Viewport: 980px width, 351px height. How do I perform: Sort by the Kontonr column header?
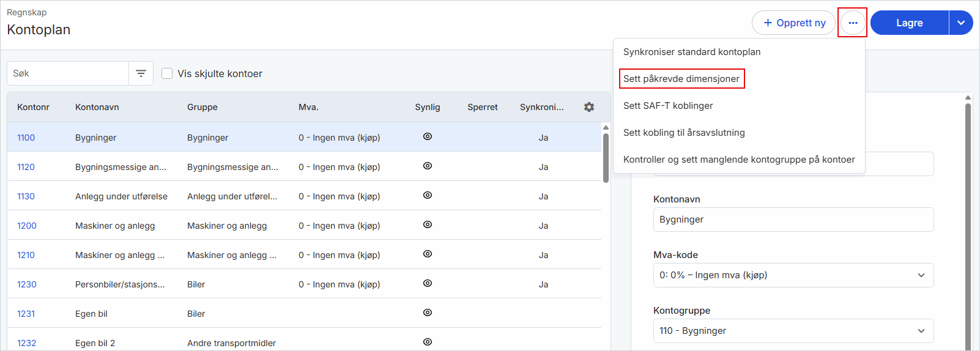click(x=33, y=107)
